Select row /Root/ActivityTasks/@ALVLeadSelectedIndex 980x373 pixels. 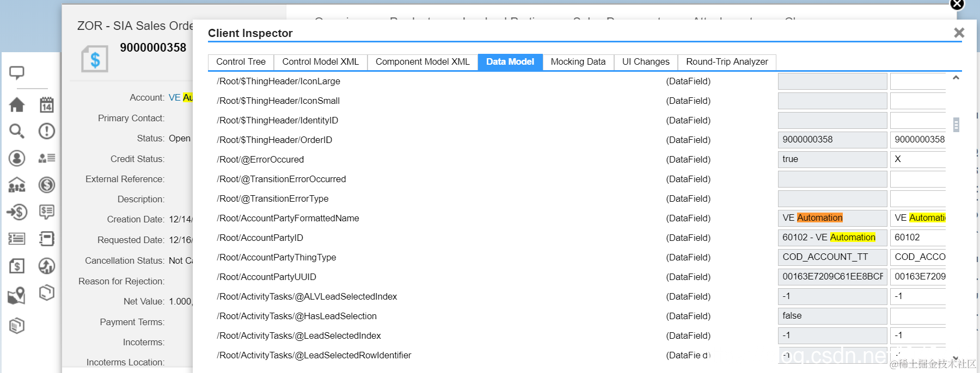pyautogui.click(x=307, y=296)
